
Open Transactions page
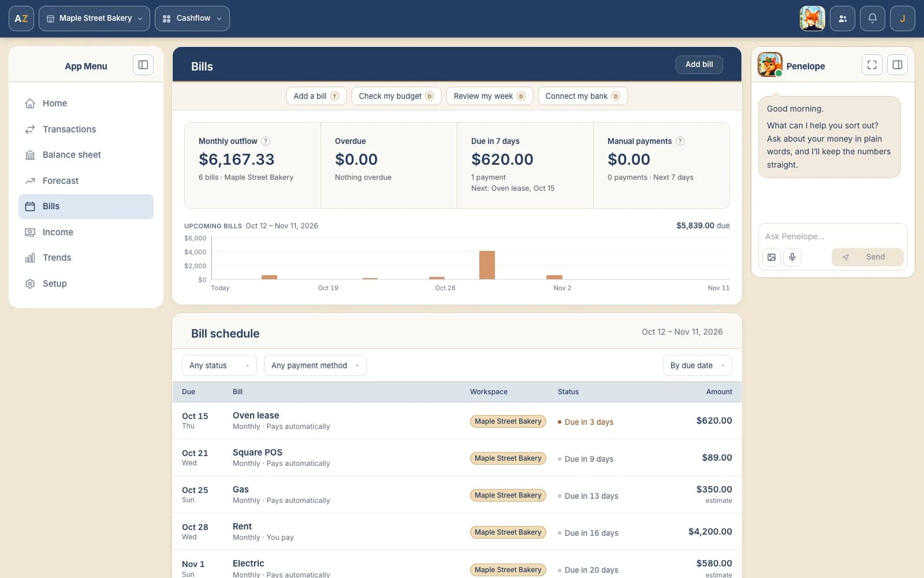[x=86, y=129]
